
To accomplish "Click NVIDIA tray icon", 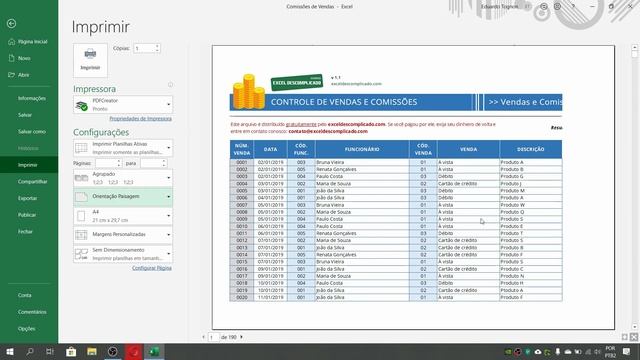I will [508, 351].
